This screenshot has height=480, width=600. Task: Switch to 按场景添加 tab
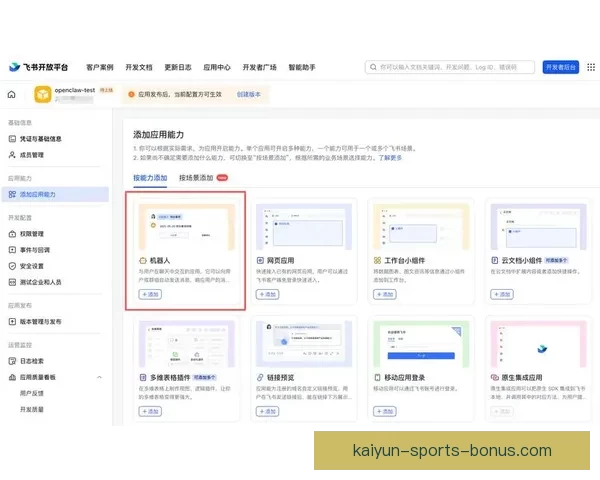[196, 178]
